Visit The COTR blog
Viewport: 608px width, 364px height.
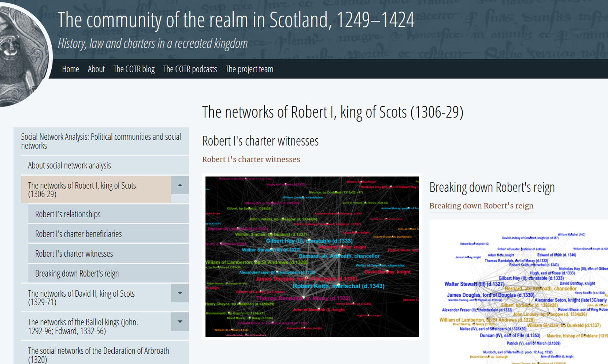[x=134, y=69]
